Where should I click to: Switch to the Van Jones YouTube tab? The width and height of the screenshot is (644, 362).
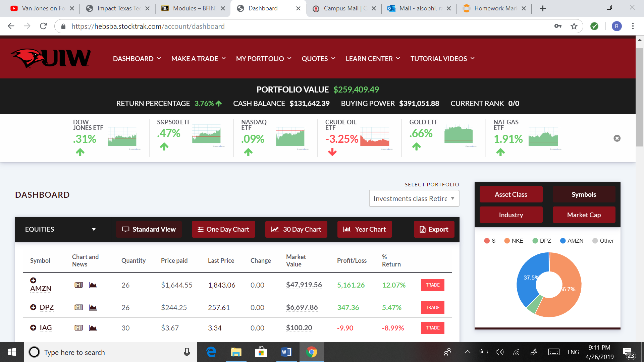click(42, 8)
